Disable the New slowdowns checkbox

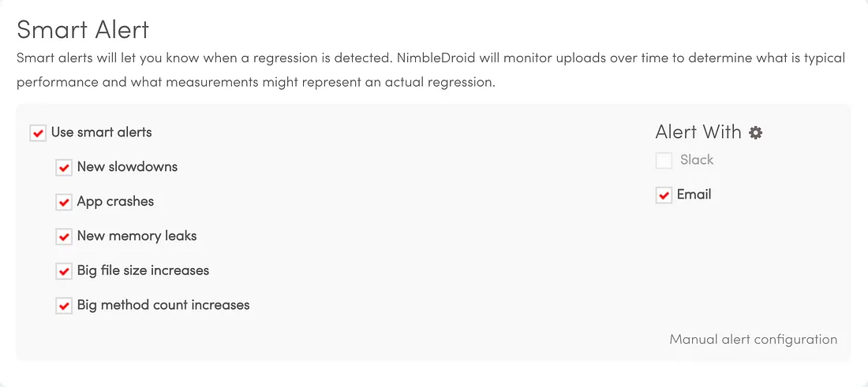pyautogui.click(x=64, y=168)
